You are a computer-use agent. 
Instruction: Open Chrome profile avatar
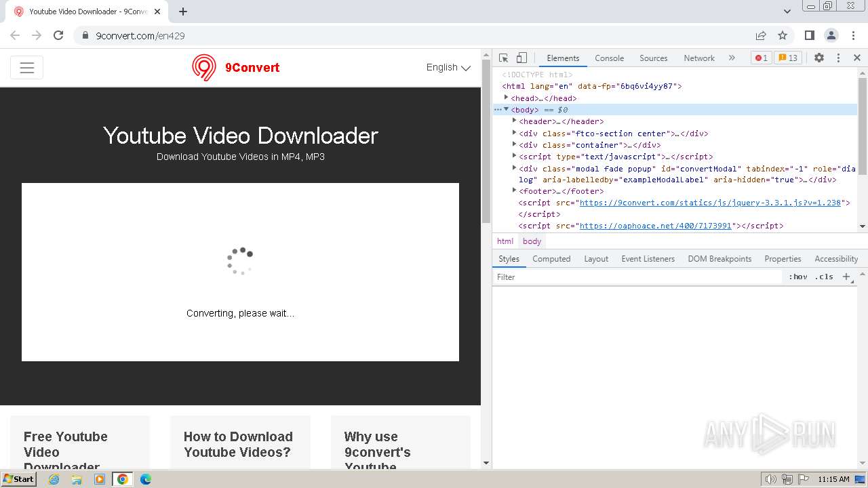[831, 35]
